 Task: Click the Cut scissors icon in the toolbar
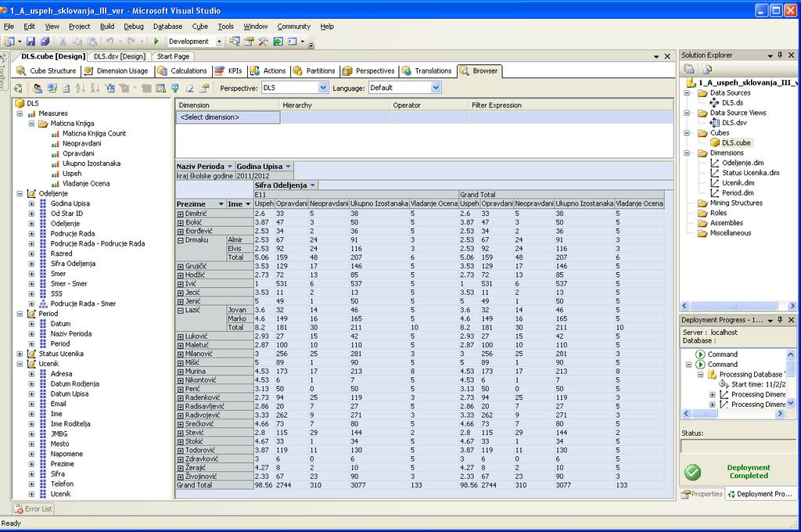(x=63, y=41)
